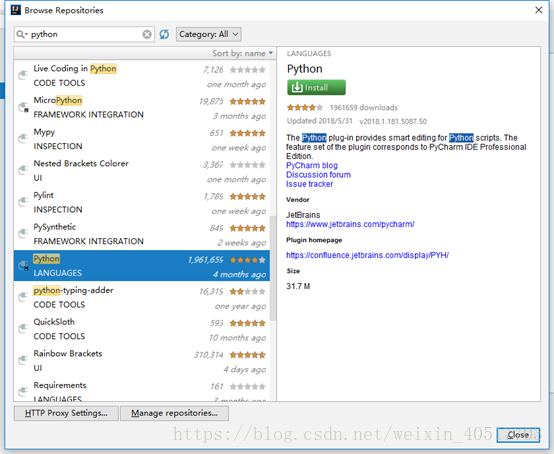Select the Mypy plugin row

[142, 139]
